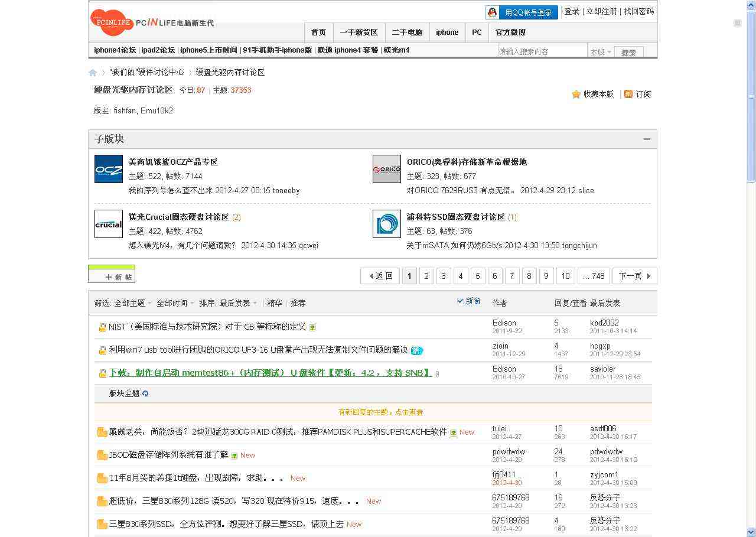
Task: Refresh 版块主题 with the reload icon
Action: coord(145,393)
